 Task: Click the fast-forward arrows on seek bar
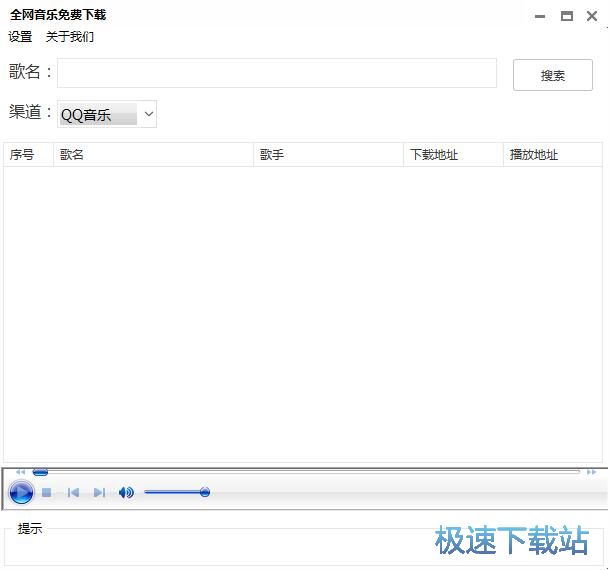pyautogui.click(x=591, y=472)
